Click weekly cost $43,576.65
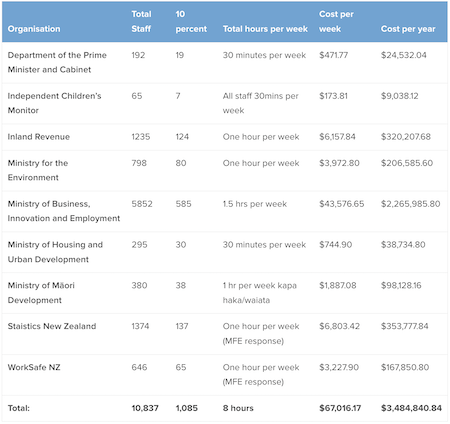450x424 pixels. [342, 204]
